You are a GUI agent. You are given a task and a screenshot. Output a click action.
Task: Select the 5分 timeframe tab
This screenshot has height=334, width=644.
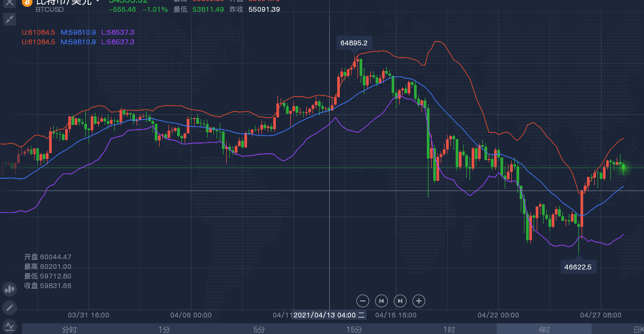tap(259, 329)
